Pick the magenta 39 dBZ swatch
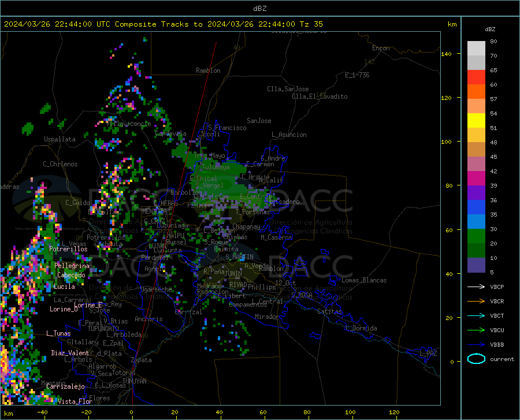520x420 pixels. tap(476, 179)
